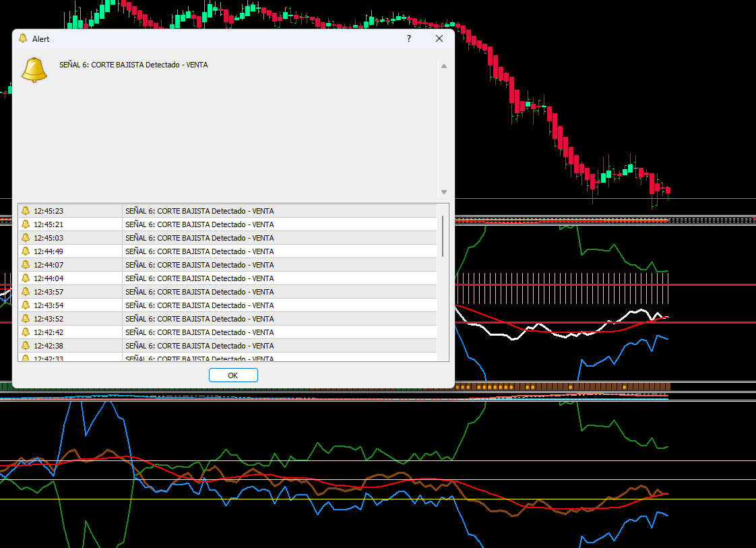
Task: Click bell icon beside 12:44:04 entry
Action: [x=26, y=278]
